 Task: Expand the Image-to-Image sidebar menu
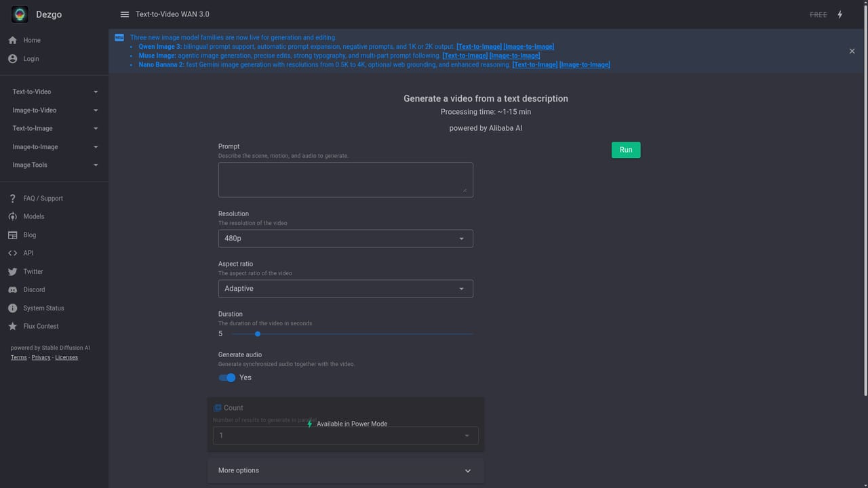tap(54, 146)
